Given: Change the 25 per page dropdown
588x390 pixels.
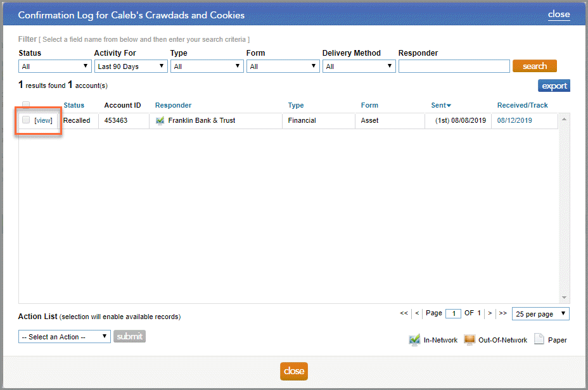Looking at the screenshot, I should pos(540,314).
